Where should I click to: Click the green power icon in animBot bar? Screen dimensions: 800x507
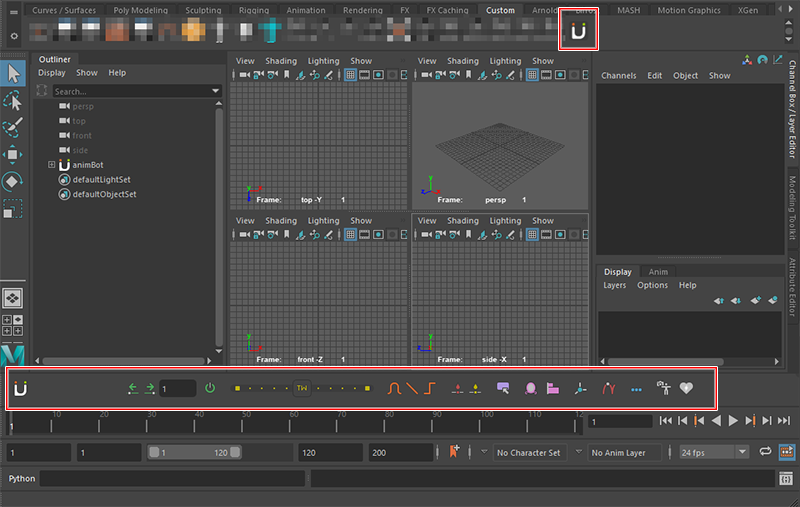(x=210, y=388)
